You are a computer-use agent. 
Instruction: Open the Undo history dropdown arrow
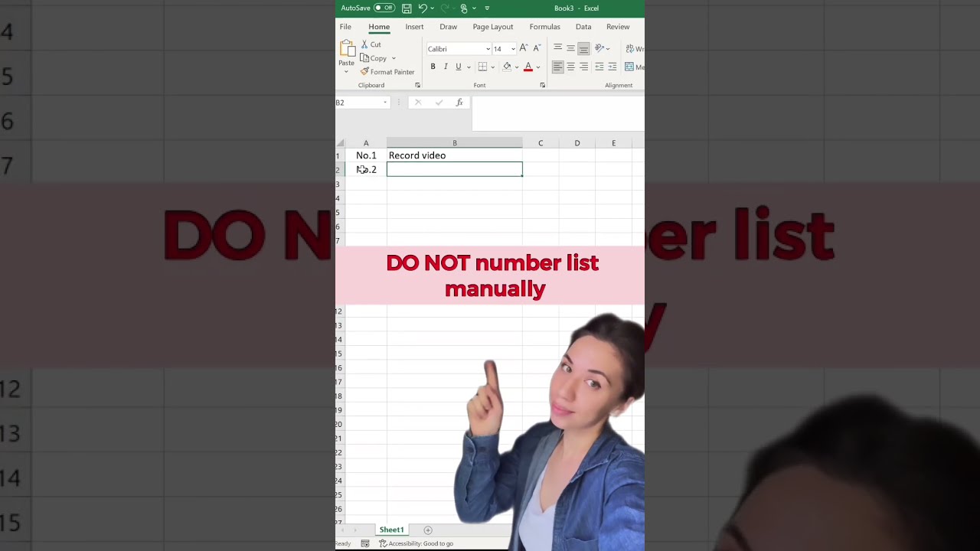[432, 8]
